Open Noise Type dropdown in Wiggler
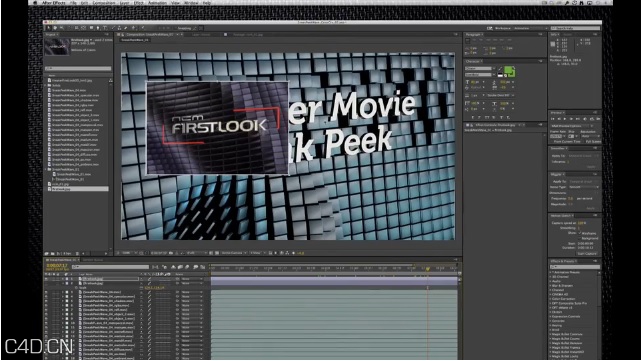 [584, 187]
